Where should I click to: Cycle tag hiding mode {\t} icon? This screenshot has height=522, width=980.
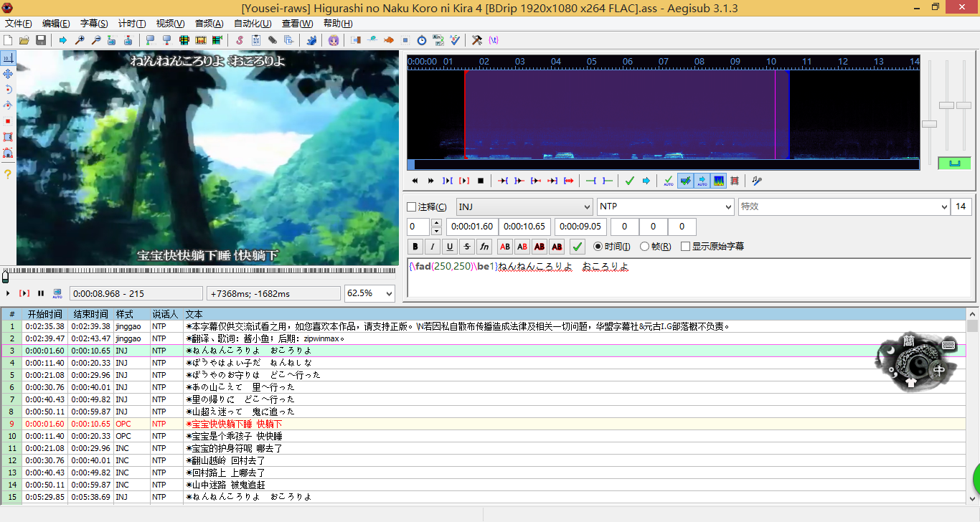click(494, 40)
